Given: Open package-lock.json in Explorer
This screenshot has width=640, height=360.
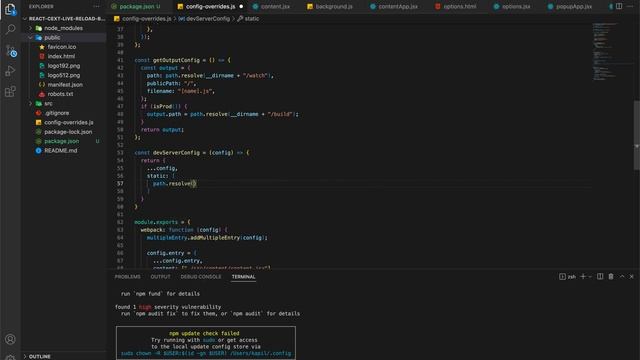Looking at the screenshot, I should click(68, 132).
